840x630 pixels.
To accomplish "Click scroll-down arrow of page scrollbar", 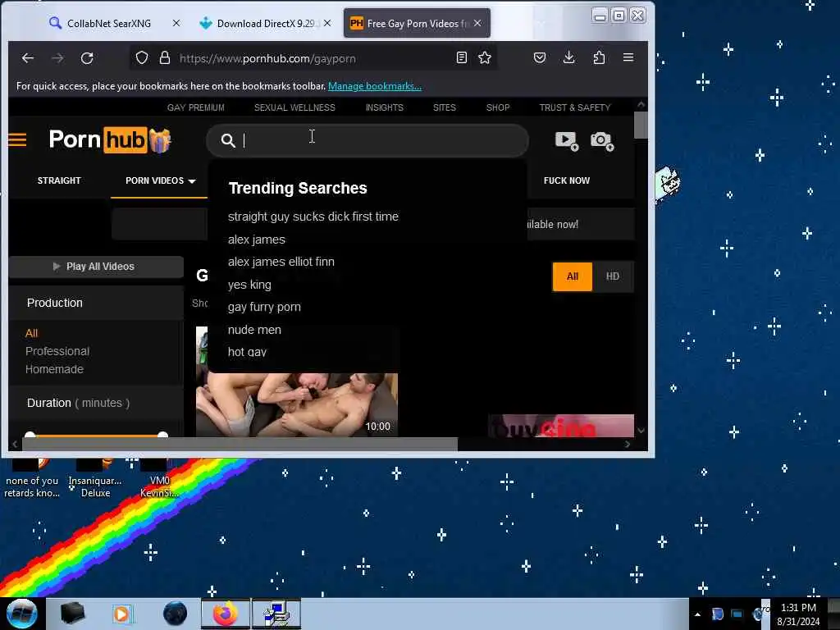I will coord(641,430).
